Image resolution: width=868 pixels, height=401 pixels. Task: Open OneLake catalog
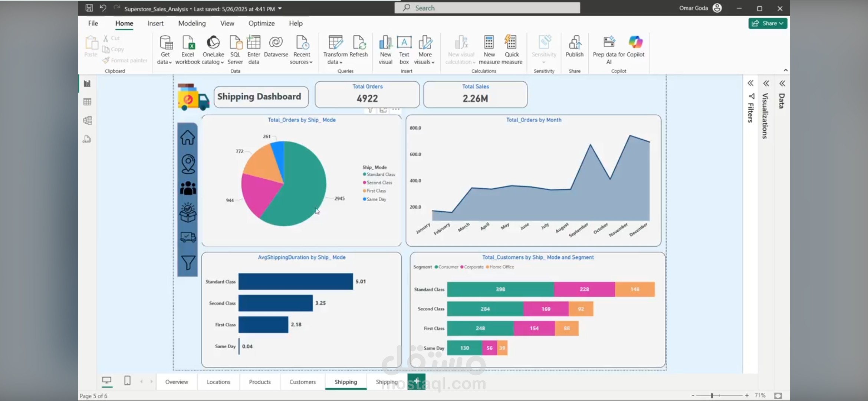point(213,50)
